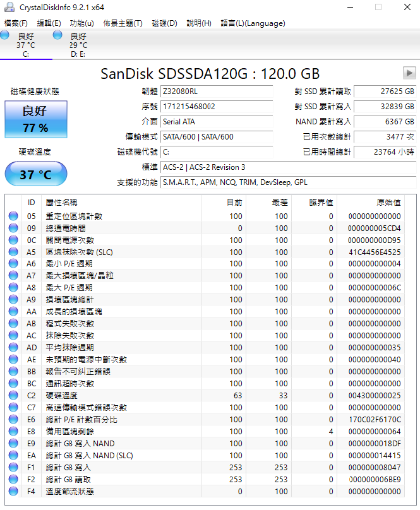Click the total host reads value 27625 GB
Viewport: 420px width, 510px height.
tap(385, 92)
